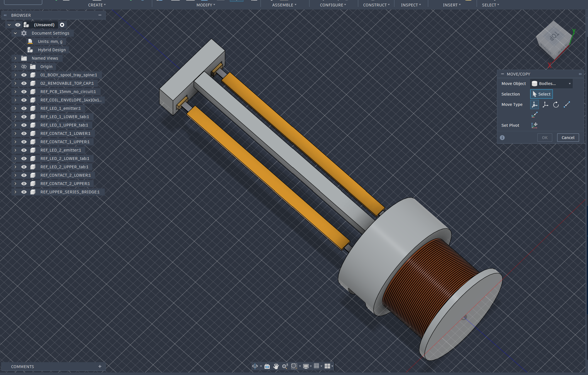Click the OK button in Move/Copy
The height and width of the screenshot is (375, 588).
tap(545, 138)
